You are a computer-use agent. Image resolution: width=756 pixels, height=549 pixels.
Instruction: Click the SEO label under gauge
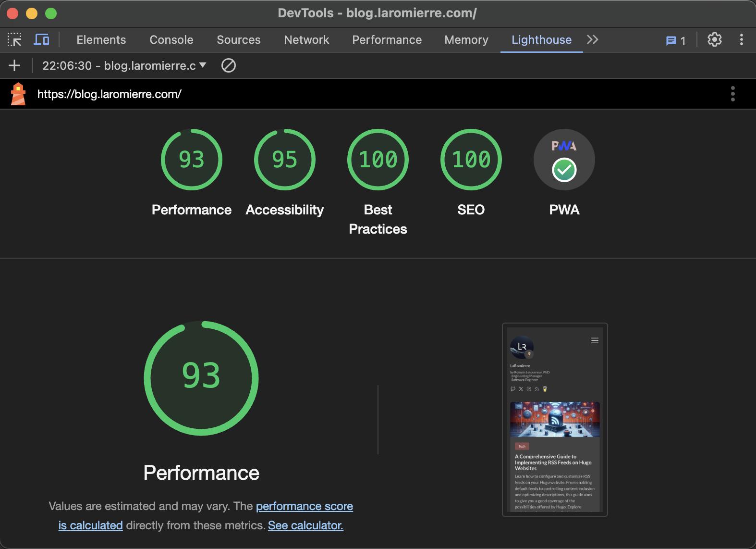471,210
